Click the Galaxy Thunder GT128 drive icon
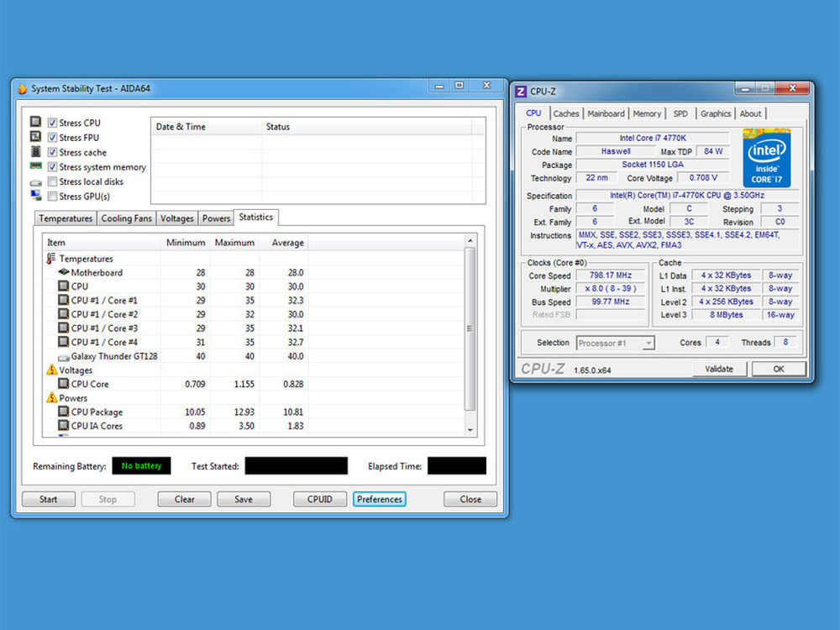The image size is (840, 630). [64, 357]
